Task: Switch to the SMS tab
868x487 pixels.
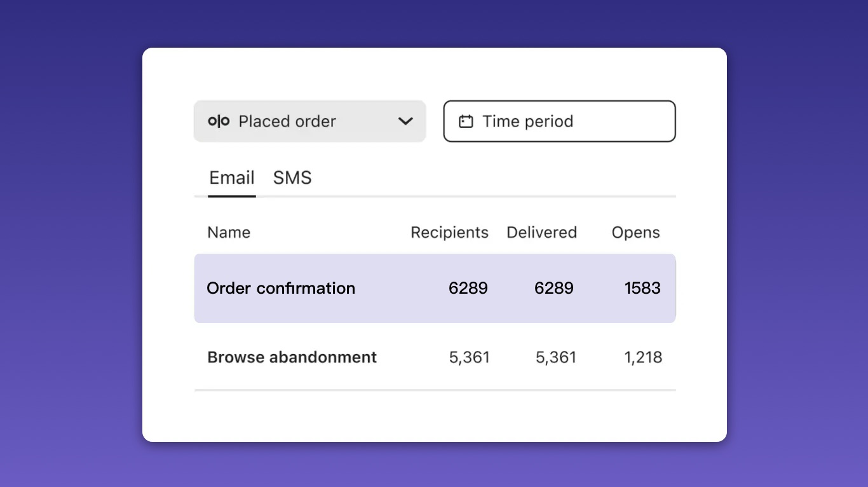Action: pos(292,178)
